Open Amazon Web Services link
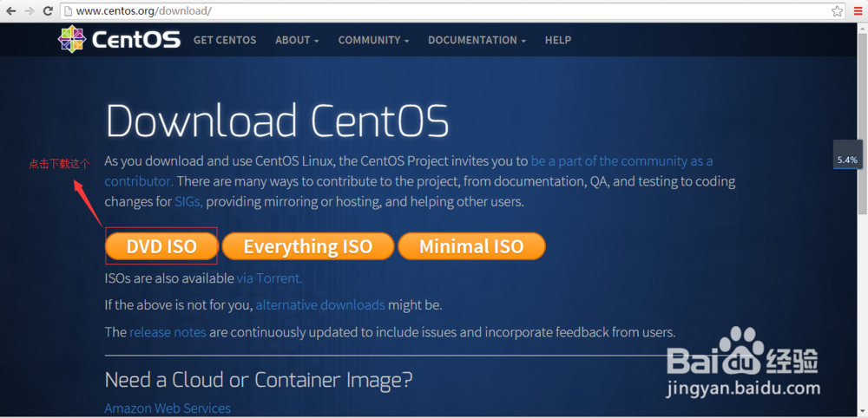 pyautogui.click(x=168, y=408)
